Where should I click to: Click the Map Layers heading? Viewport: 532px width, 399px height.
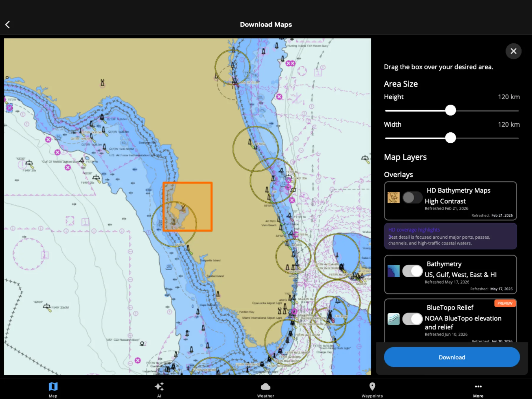pos(405,157)
